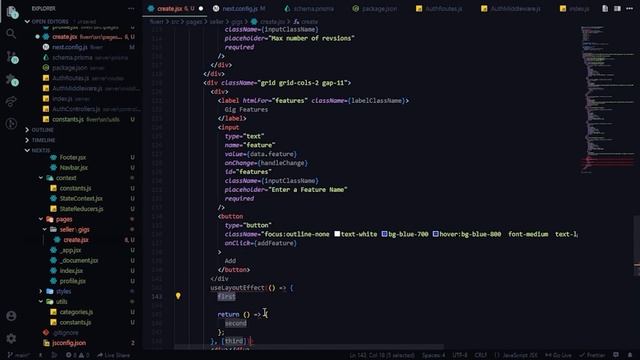Expand the Timeline section

(42, 140)
